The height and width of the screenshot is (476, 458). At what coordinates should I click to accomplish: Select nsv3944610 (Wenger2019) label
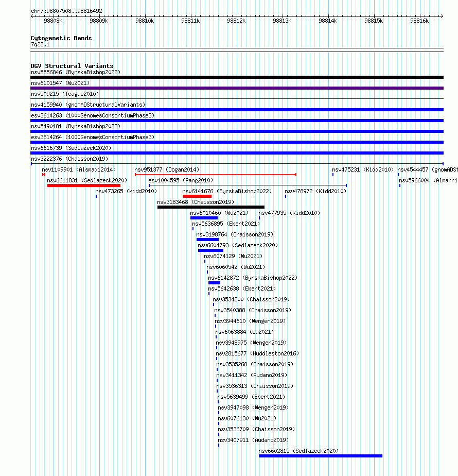(x=250, y=321)
